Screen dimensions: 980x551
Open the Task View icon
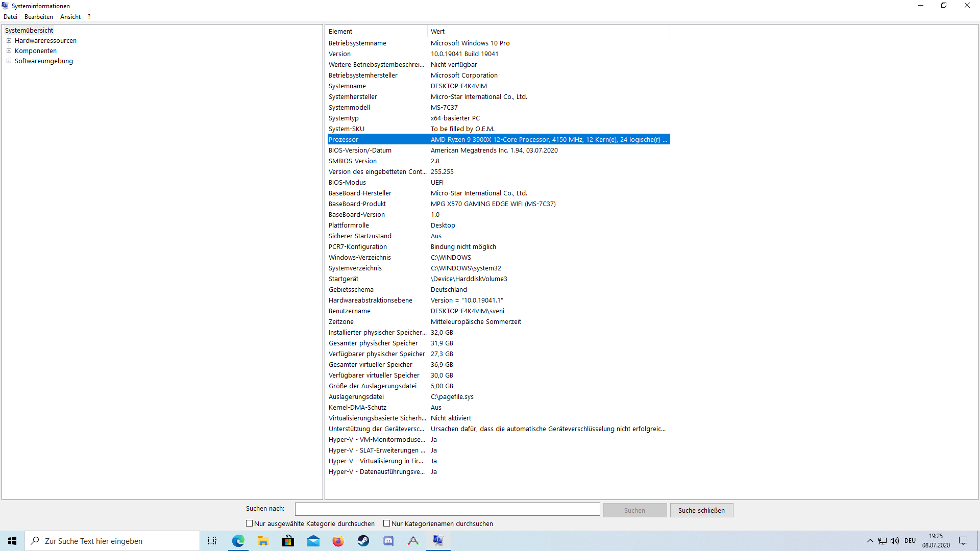click(x=212, y=541)
